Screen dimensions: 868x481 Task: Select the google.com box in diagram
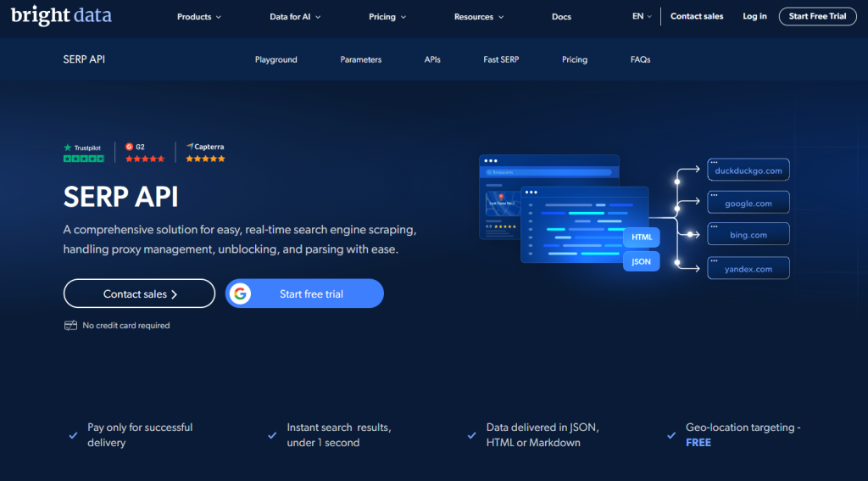748,203
